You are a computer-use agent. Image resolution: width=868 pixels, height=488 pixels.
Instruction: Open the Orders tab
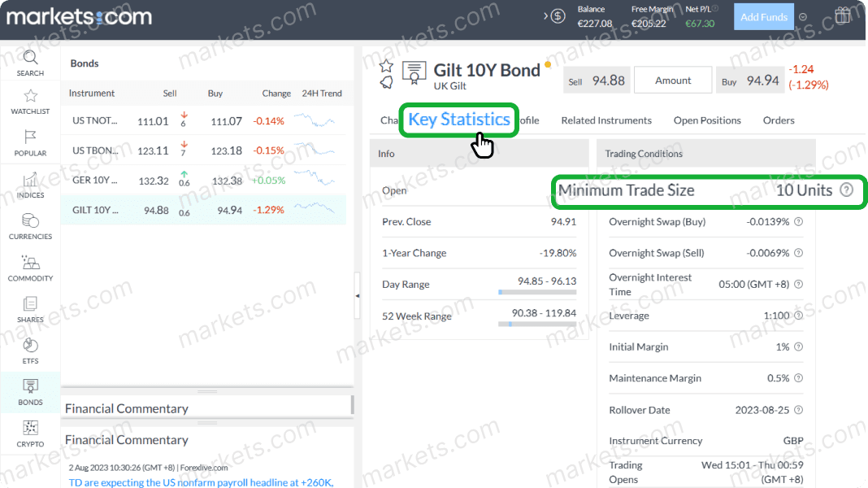778,120
